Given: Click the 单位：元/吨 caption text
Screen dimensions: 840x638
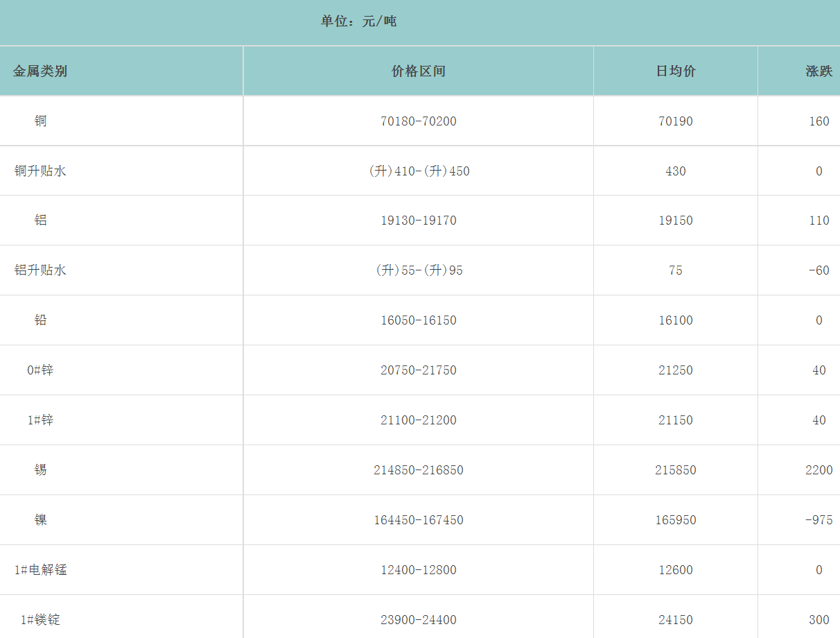Looking at the screenshot, I should pyautogui.click(x=358, y=21).
